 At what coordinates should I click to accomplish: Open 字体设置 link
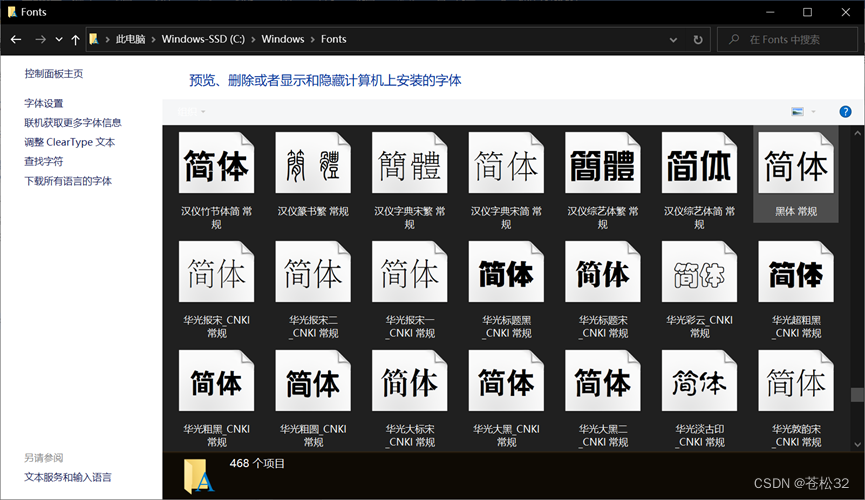[x=44, y=103]
